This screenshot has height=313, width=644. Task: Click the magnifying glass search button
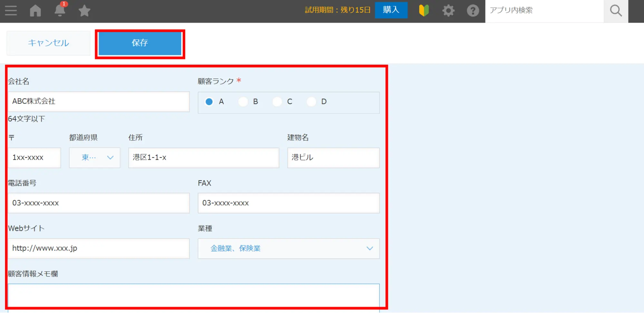pyautogui.click(x=616, y=11)
